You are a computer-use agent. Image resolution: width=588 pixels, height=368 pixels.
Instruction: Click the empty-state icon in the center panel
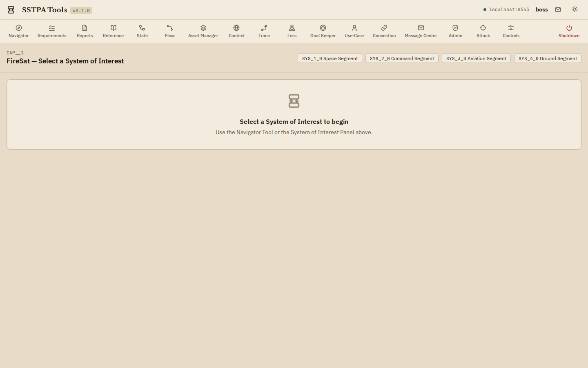tap(294, 101)
